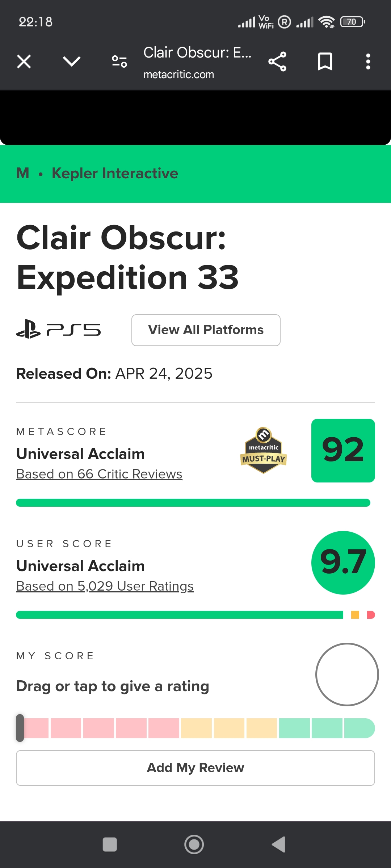The height and width of the screenshot is (868, 391).
Task: Expand the browser minimize chevron
Action: pyautogui.click(x=71, y=61)
